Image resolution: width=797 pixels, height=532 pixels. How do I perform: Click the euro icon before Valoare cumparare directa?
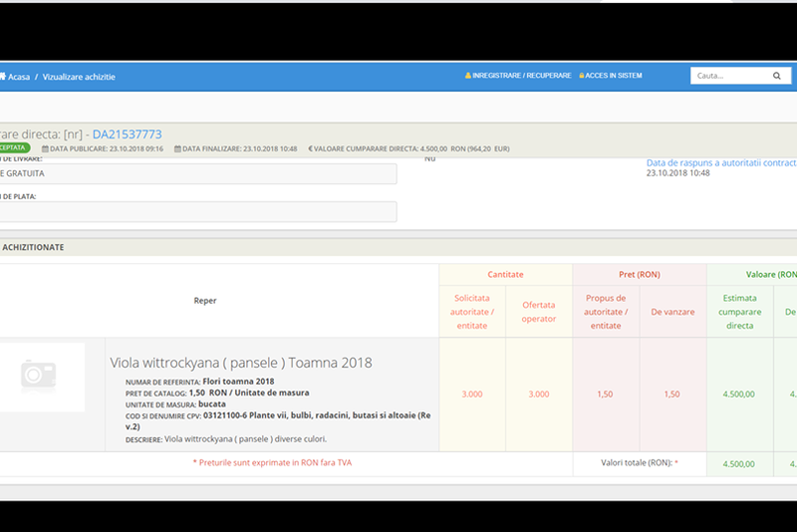click(311, 148)
